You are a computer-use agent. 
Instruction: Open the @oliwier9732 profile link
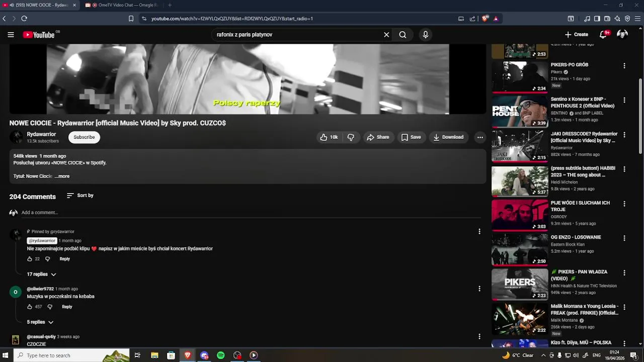[x=40, y=289]
